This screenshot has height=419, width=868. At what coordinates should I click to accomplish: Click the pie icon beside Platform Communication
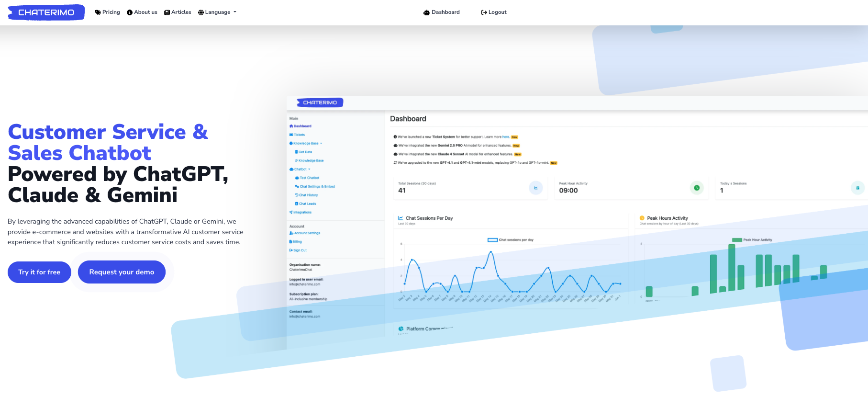[x=401, y=329]
